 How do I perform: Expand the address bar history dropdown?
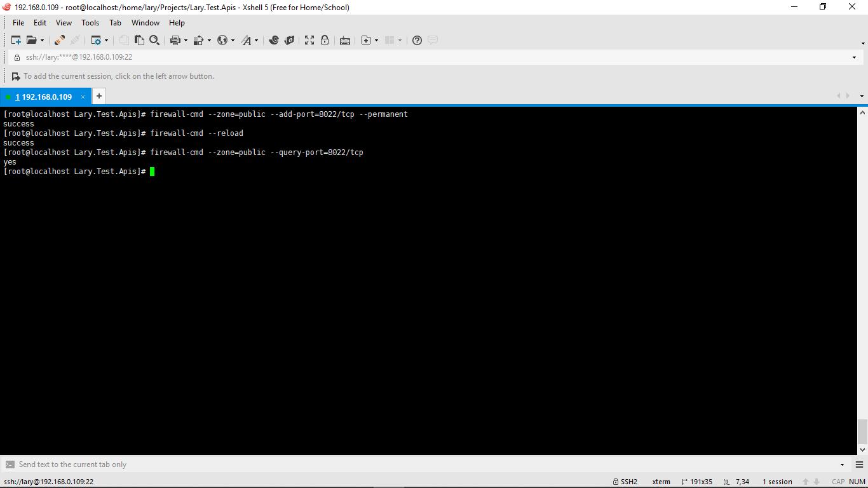click(x=854, y=57)
